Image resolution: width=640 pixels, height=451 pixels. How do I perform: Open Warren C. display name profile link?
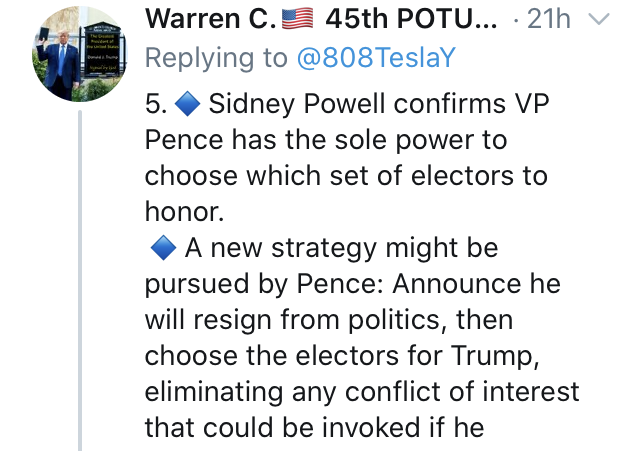pos(211,19)
